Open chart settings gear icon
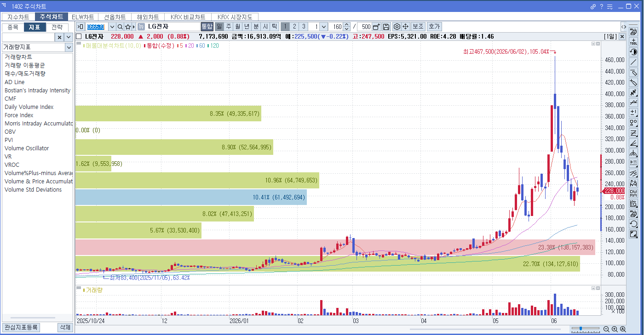Image resolution: width=644 pixels, height=335 pixels. [x=397, y=27]
